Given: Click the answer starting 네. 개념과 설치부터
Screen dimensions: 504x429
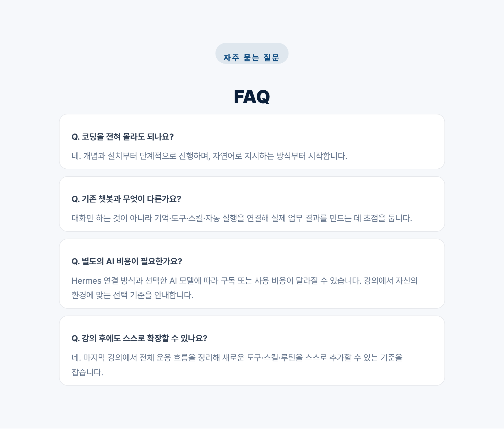Looking at the screenshot, I should tap(209, 156).
